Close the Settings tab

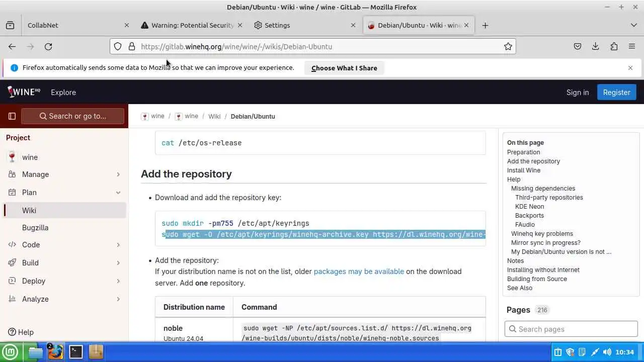click(x=353, y=25)
